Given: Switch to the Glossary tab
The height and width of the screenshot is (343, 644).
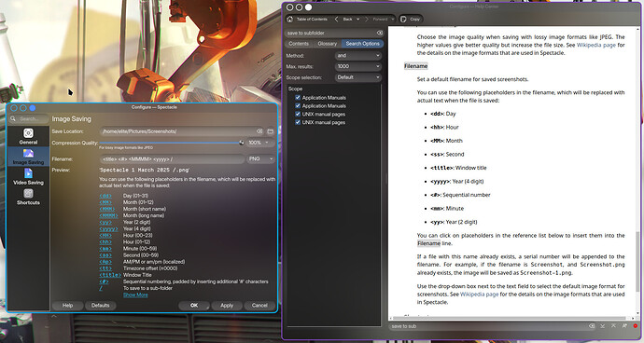Looking at the screenshot, I should coord(327,44).
